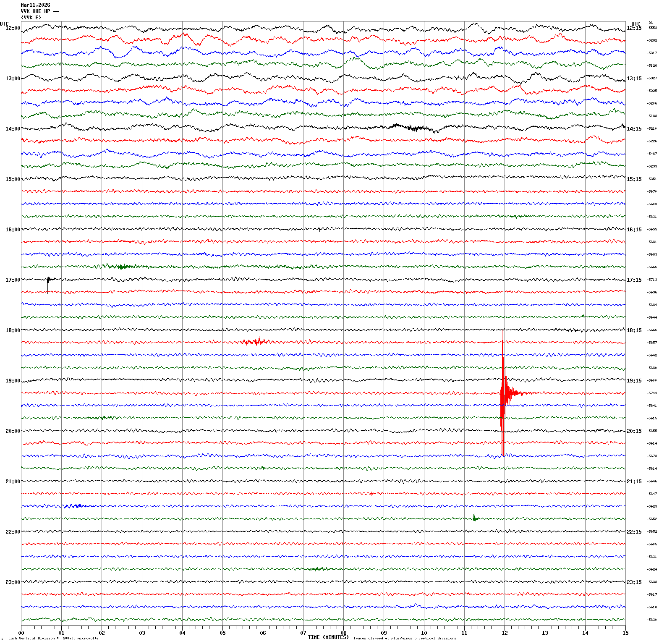This screenshot has width=659, height=644.
Task: Click the Mar11,2026 date header
Action: pos(35,5)
